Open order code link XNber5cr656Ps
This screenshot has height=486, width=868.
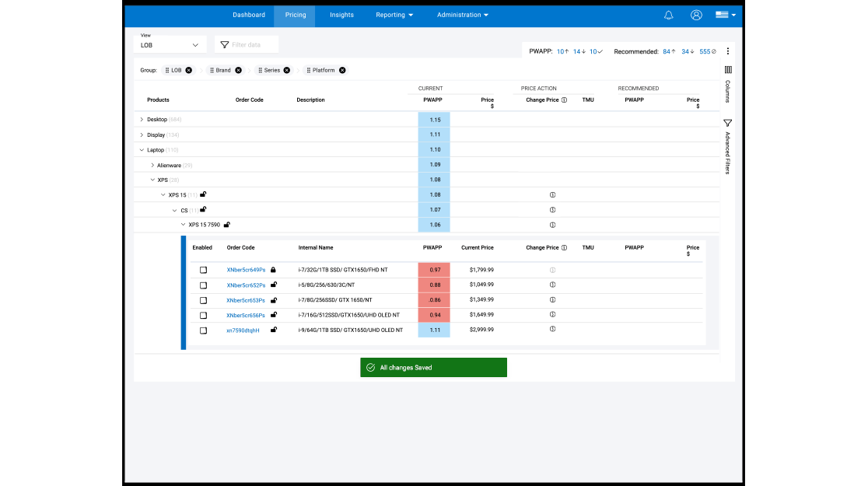(x=246, y=316)
